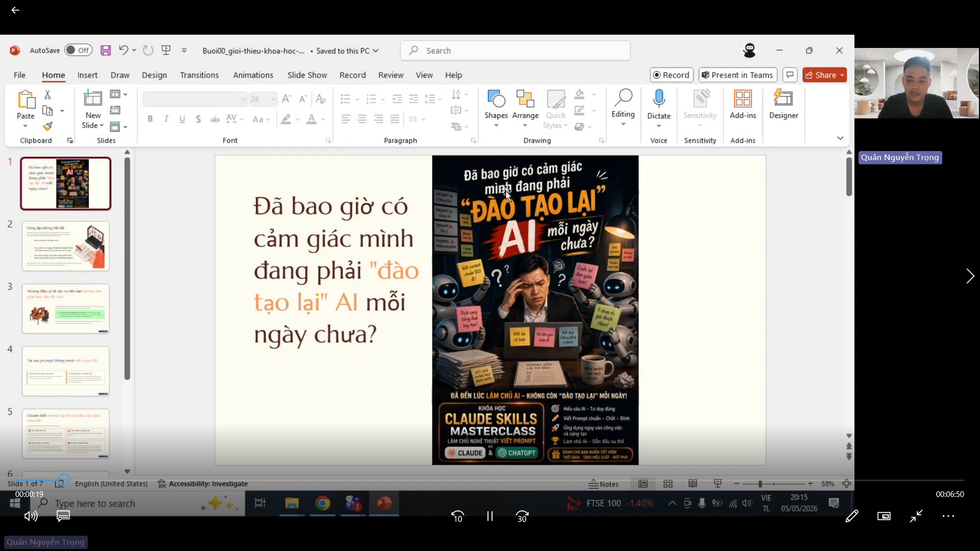Select slide 2 thumbnail
The width and height of the screenshot is (980, 551).
(x=65, y=246)
